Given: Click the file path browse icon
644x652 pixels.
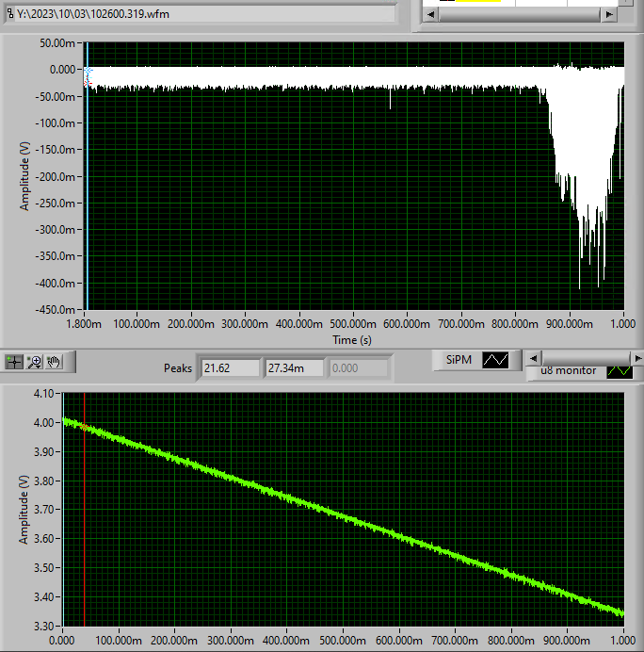Looking at the screenshot, I should (x=10, y=14).
